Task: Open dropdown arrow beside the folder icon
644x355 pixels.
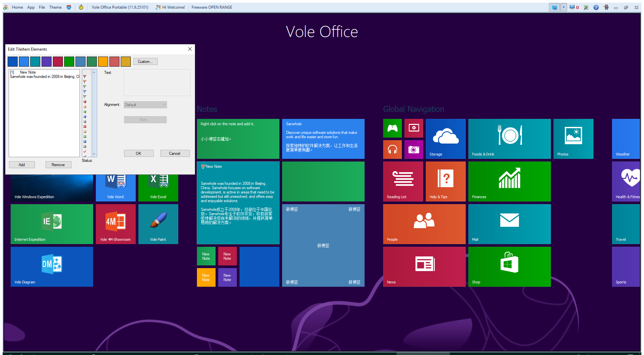Action: click(563, 7)
